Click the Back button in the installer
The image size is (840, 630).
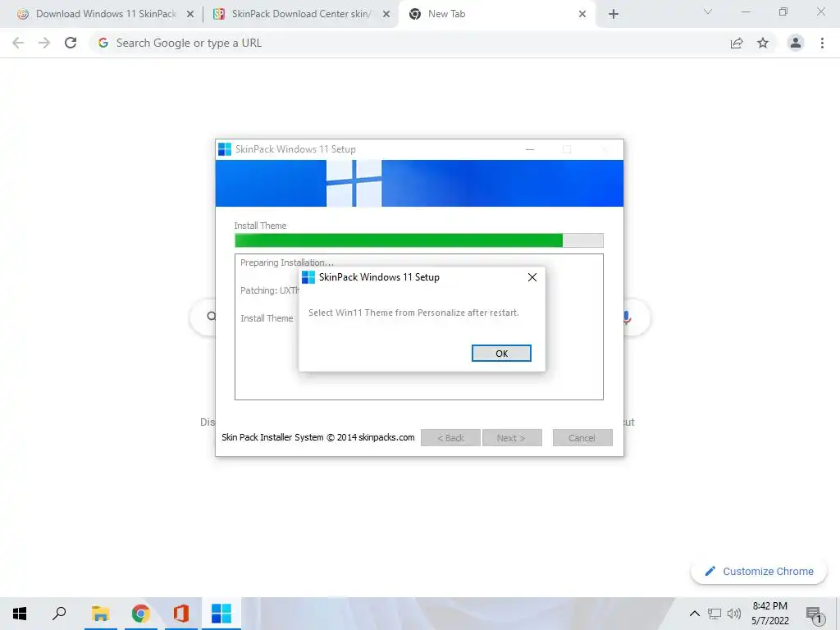pyautogui.click(x=450, y=438)
